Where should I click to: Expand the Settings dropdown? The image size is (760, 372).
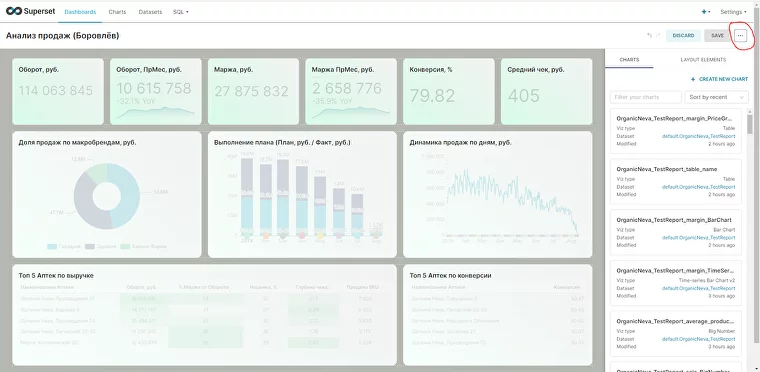coord(733,12)
